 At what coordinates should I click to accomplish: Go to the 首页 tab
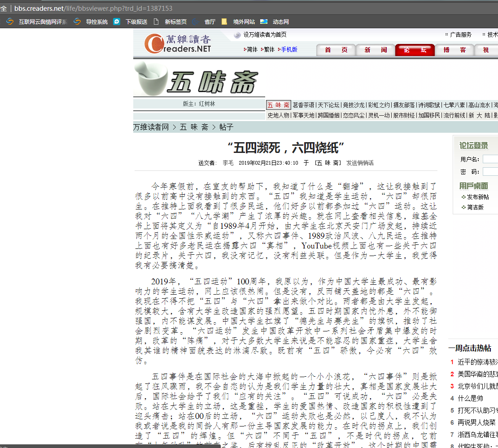[x=336, y=50]
